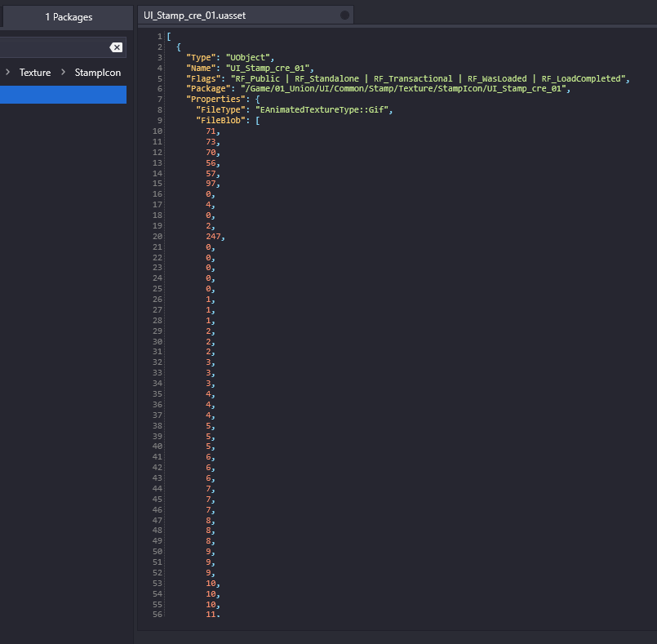
Task: Click the value 56 in FileBlob
Action: [211, 163]
